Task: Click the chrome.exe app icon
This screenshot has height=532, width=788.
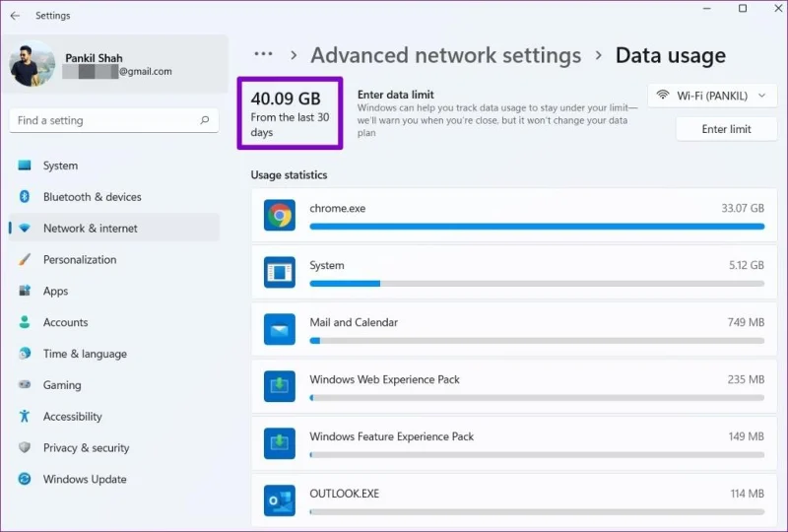Action: [x=280, y=215]
